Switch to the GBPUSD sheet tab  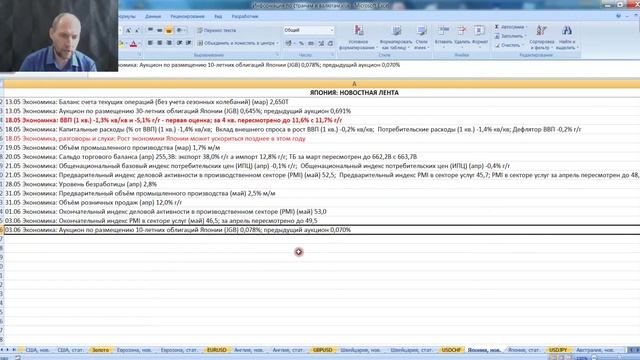[322, 350]
